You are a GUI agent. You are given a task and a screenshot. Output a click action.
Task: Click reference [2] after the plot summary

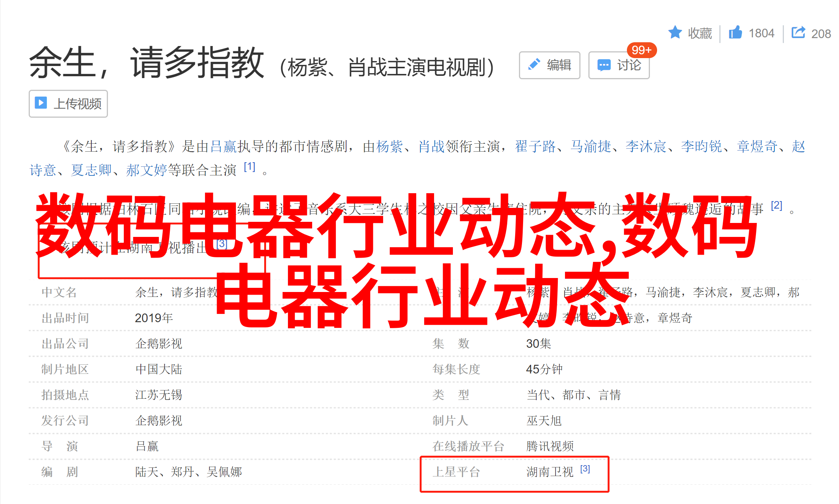tap(776, 205)
